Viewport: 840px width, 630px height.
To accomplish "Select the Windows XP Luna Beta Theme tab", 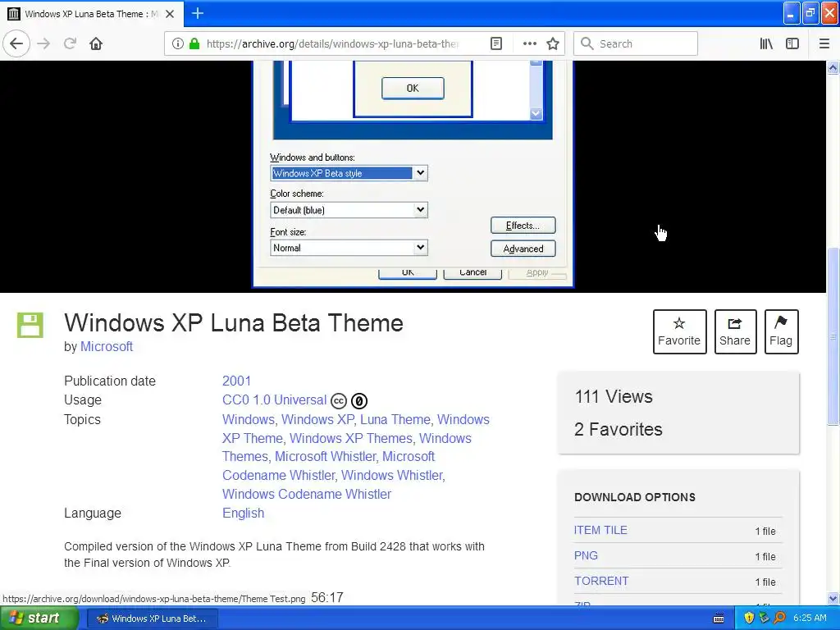I will (x=92, y=14).
